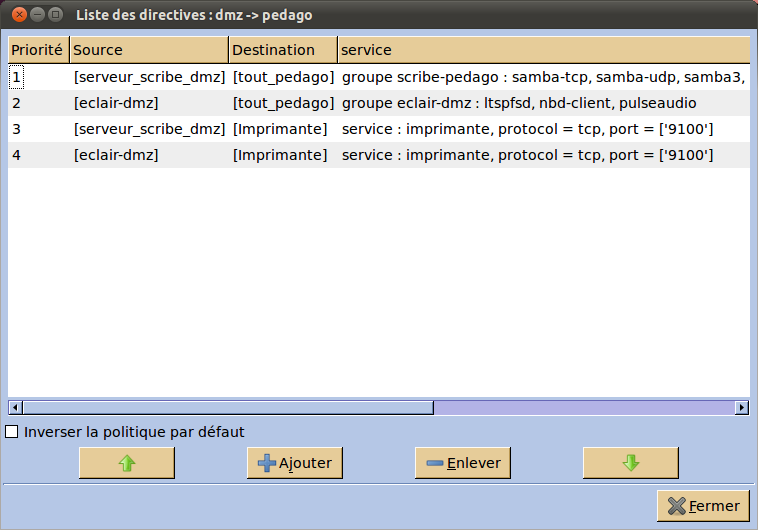Click the horizontal scrollbar thumb
The width and height of the screenshot is (758, 530).
(228, 408)
